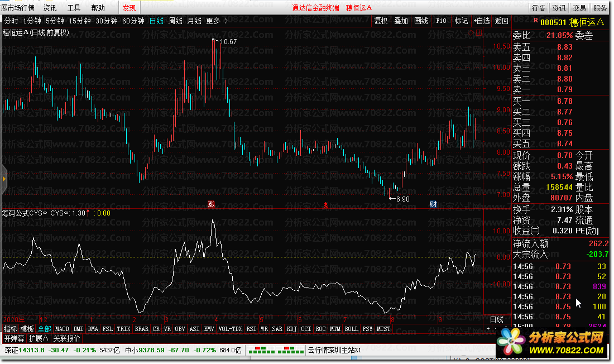Click the 行情 button at top right

point(539,8)
